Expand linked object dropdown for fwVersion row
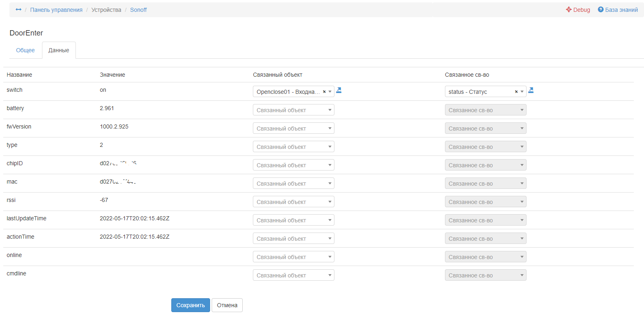The image size is (644, 317). tap(293, 129)
